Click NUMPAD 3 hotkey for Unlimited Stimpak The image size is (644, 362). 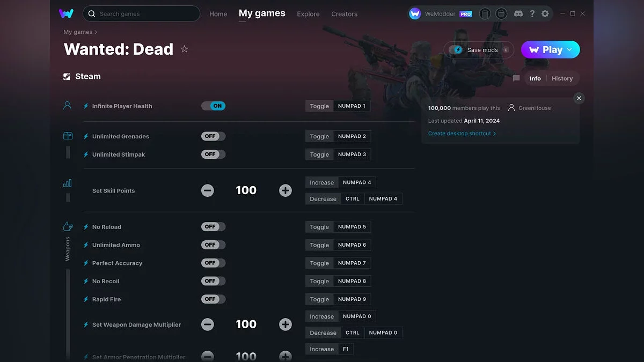[x=352, y=154]
